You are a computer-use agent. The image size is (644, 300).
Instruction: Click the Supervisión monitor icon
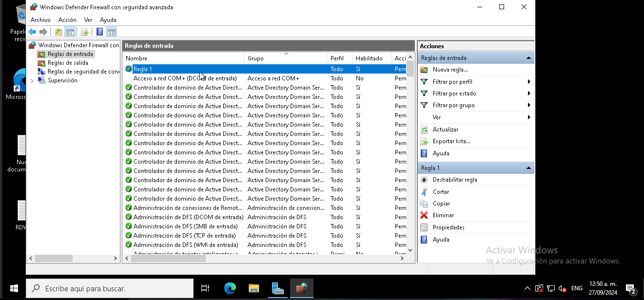point(42,80)
